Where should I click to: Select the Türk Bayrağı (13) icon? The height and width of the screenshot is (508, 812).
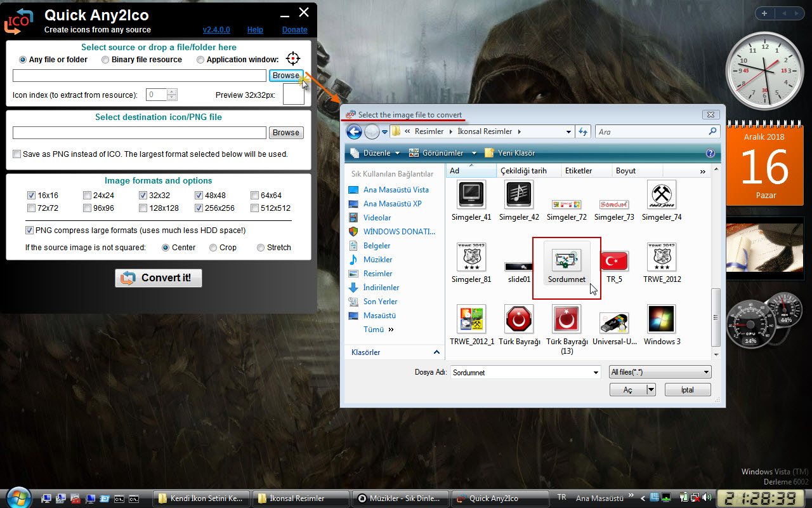[x=566, y=329]
